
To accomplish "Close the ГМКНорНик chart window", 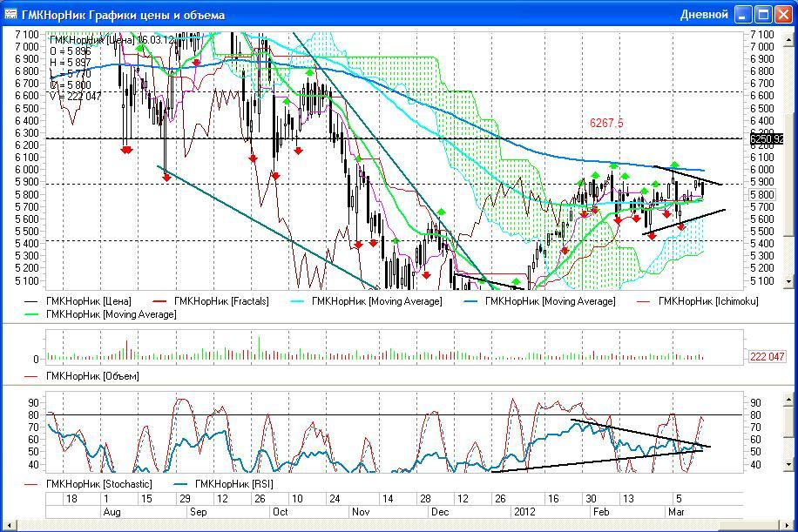I will (x=782, y=14).
